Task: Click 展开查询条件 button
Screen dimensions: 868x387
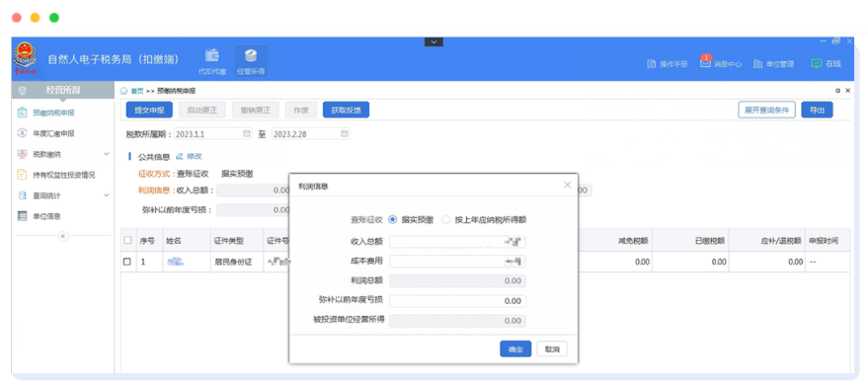Action: [766, 111]
